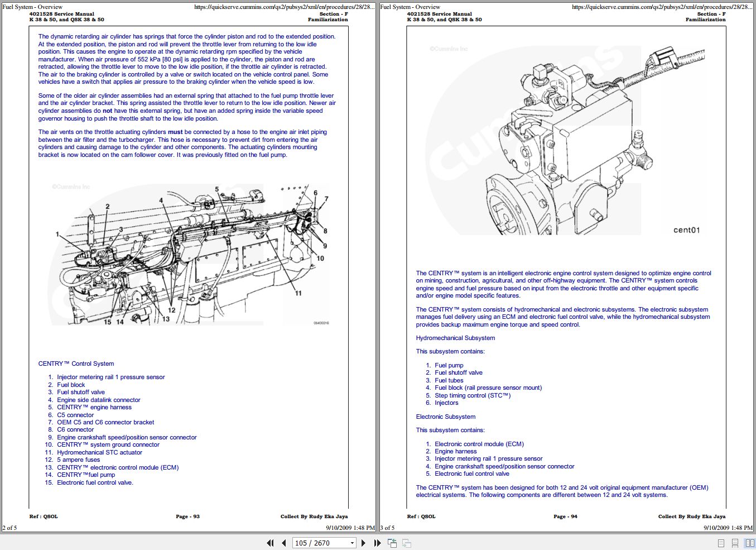
Task: Click the next view icon
Action: [x=407, y=543]
